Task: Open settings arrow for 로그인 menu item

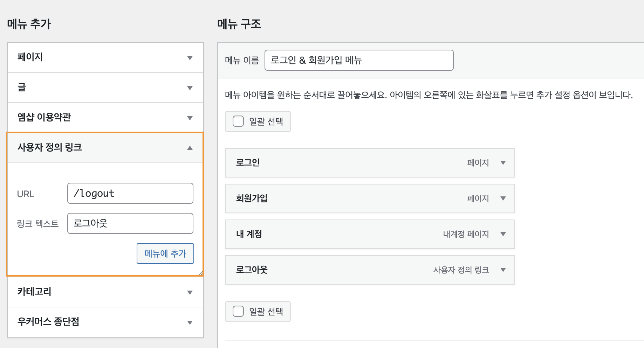Action: pos(503,163)
